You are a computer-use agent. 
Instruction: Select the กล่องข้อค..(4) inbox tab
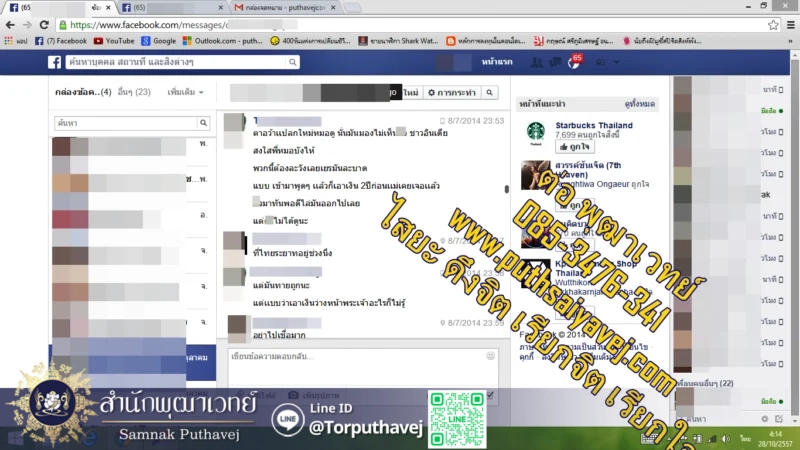tap(83, 92)
